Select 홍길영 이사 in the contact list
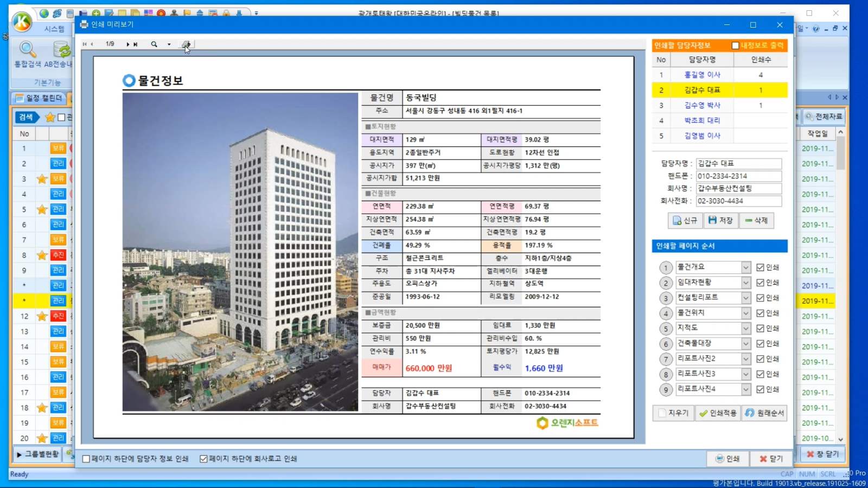 tap(702, 75)
